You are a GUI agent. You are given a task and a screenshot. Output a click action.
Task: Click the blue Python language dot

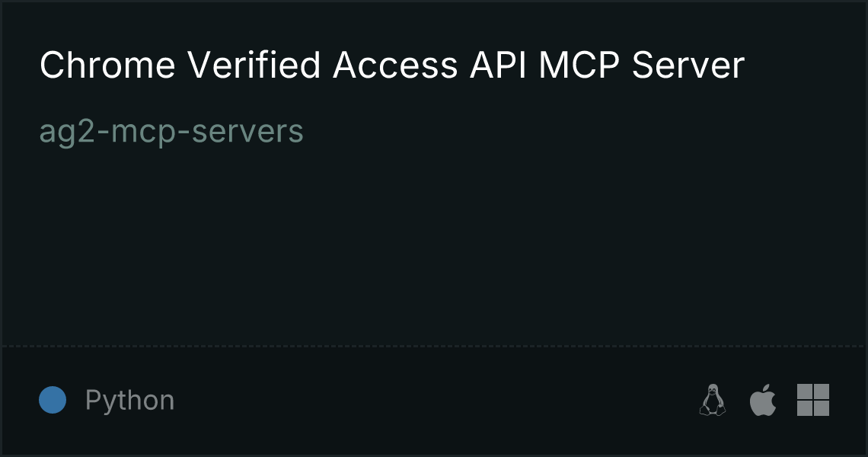click(53, 400)
